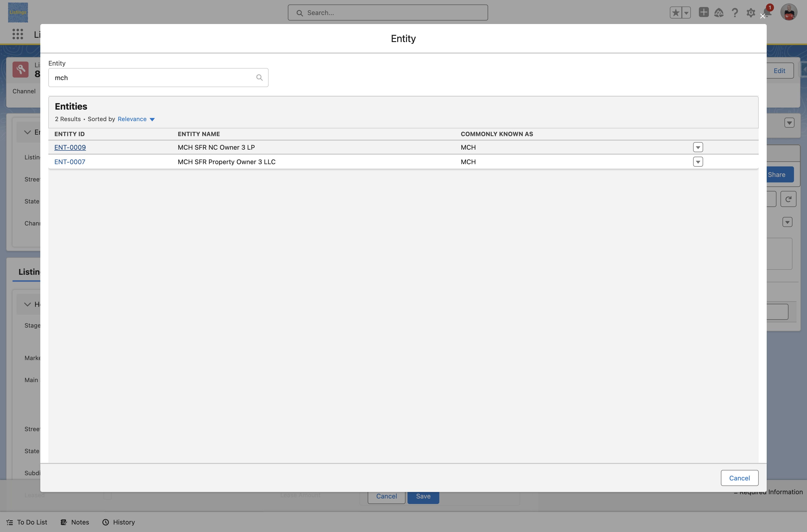The height and width of the screenshot is (532, 807).
Task: Open the Notes utility item
Action: tap(75, 522)
